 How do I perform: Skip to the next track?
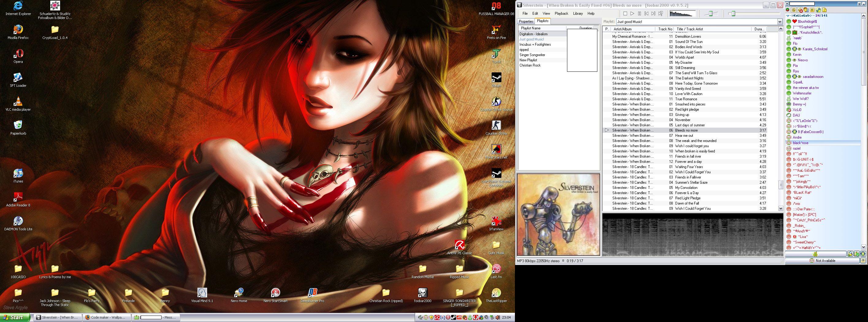(x=653, y=13)
